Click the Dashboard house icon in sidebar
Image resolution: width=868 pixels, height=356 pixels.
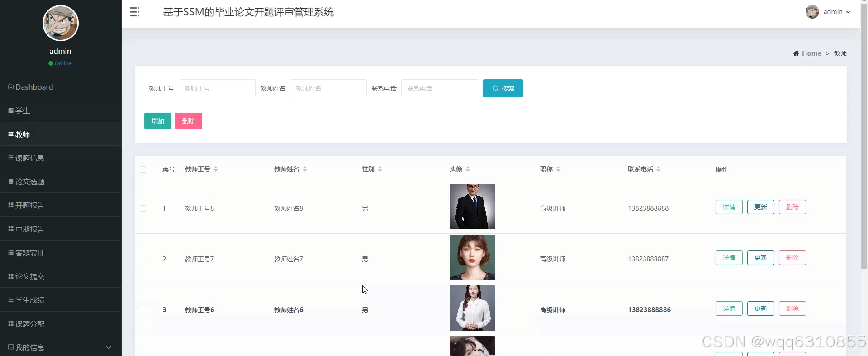[x=11, y=87]
